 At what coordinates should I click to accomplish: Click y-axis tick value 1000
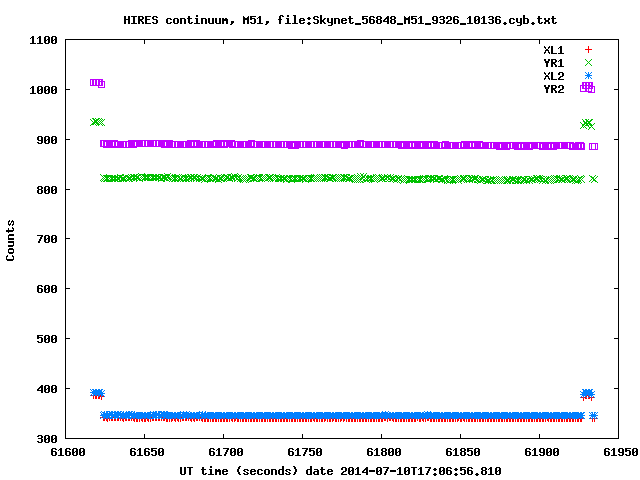[x=43, y=90]
